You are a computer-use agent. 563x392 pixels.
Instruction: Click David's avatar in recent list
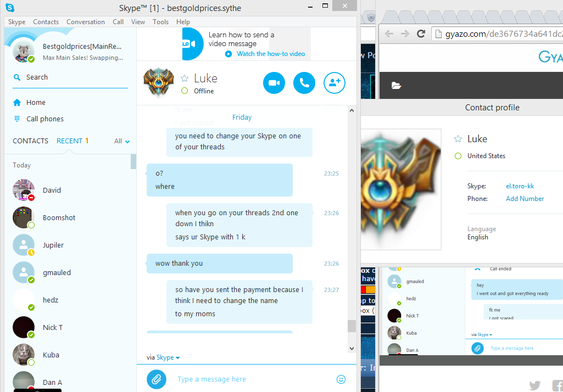click(24, 191)
